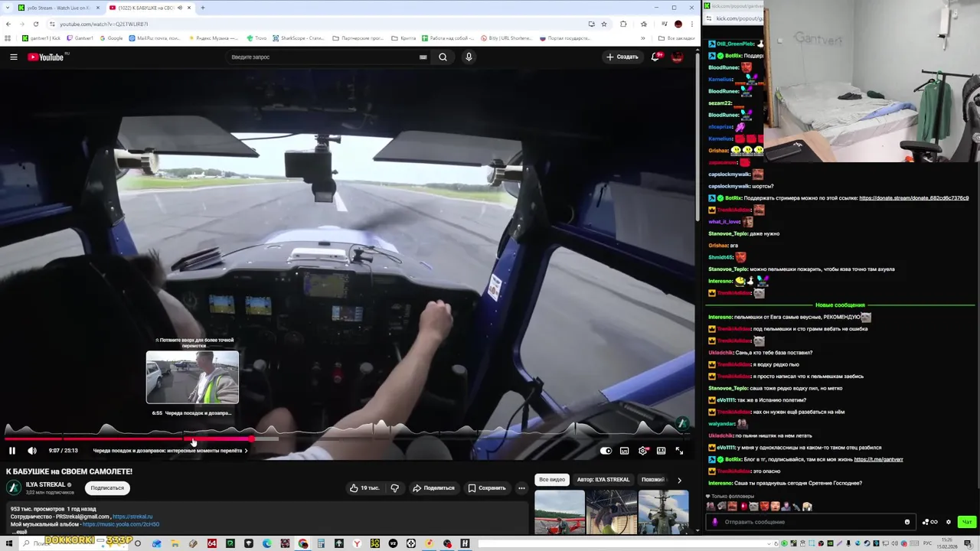The width and height of the screenshot is (980, 551).
Task: Open the YouTube account avatar menu
Action: 677,57
